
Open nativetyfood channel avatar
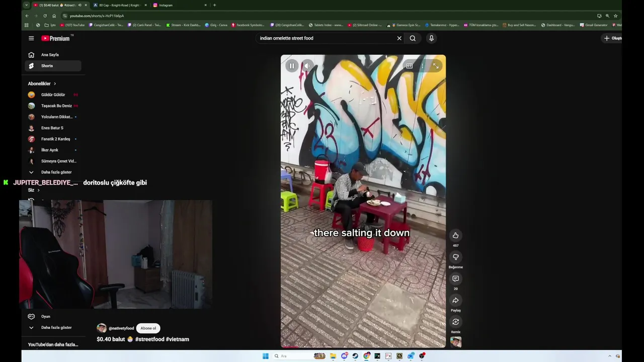pyautogui.click(x=102, y=328)
